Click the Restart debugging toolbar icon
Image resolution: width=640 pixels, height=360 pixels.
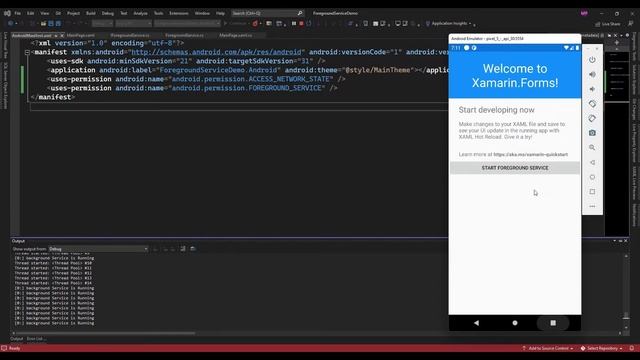pos(309,24)
